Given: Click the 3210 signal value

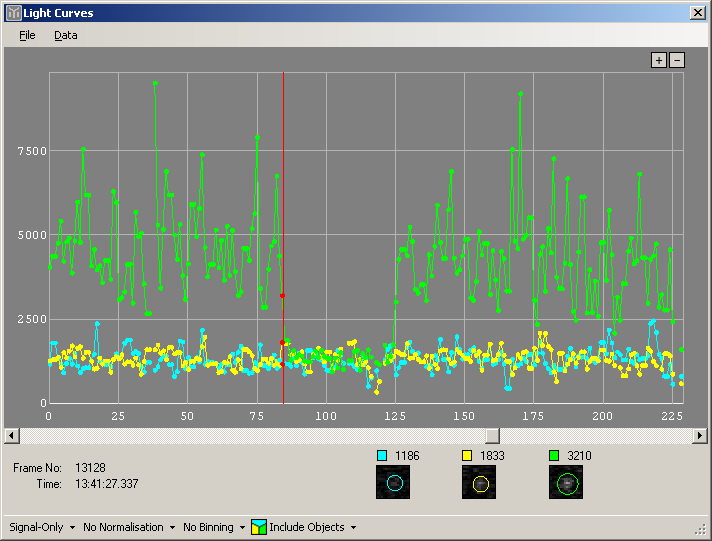Looking at the screenshot, I should [x=579, y=456].
